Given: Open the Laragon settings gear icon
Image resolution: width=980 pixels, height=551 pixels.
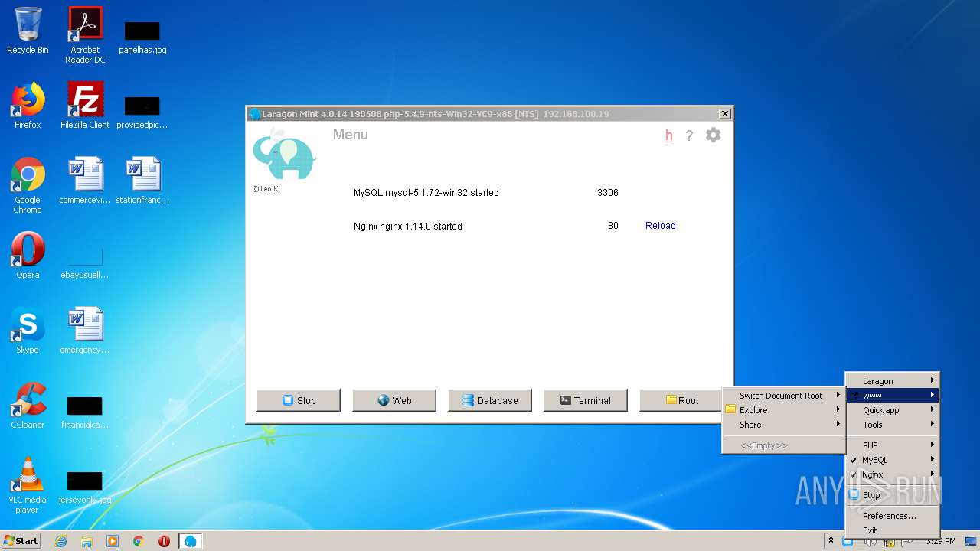Looking at the screenshot, I should 713,135.
